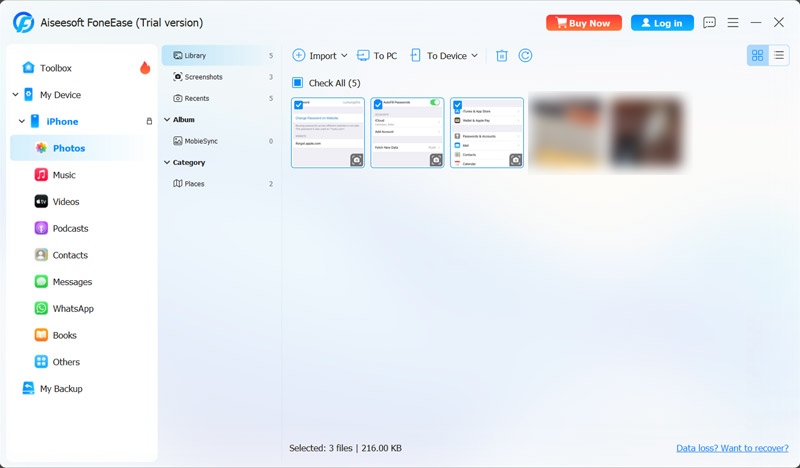Screen dimensions: 800x468
Task: Click the My Backup label
Action: [x=61, y=389]
